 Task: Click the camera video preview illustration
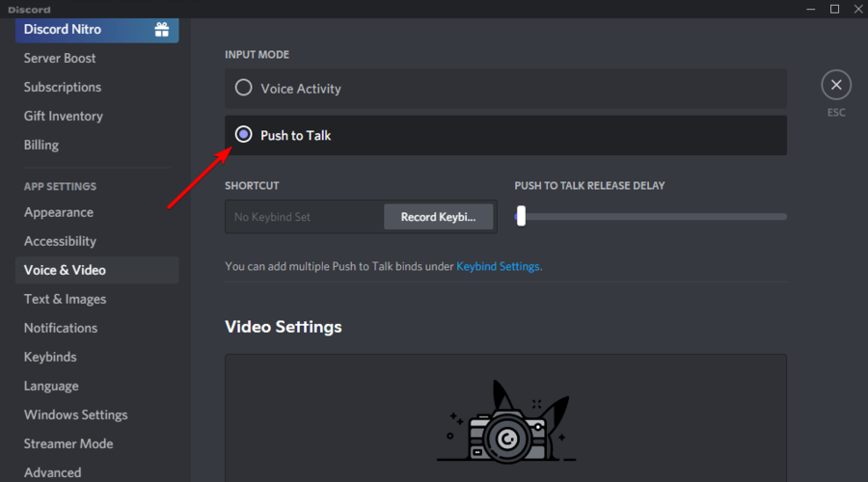click(x=506, y=422)
